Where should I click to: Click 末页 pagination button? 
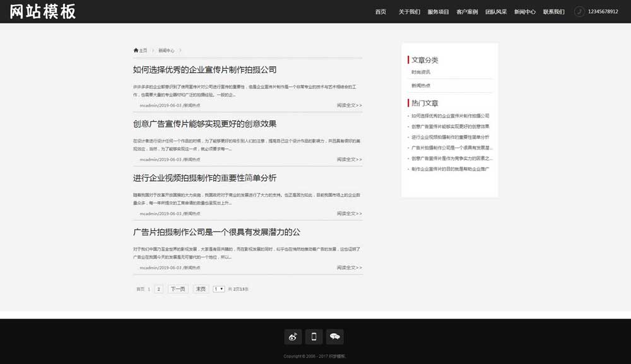(202, 288)
